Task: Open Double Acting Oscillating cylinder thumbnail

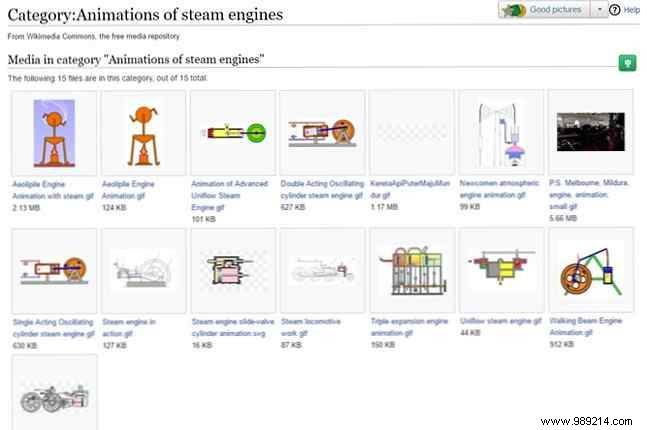Action: [x=322, y=132]
